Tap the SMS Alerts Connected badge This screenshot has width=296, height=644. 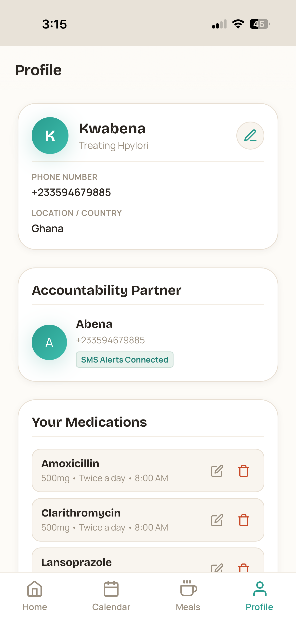coord(124,360)
